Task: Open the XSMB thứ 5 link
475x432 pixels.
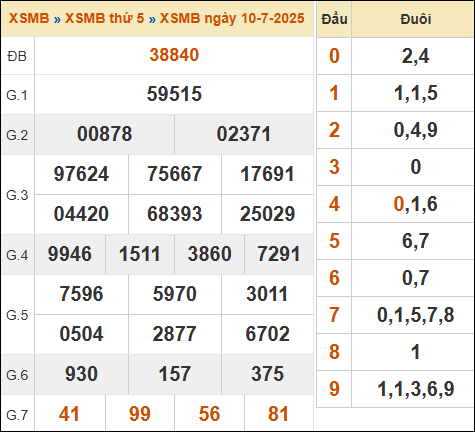Action: (x=104, y=18)
